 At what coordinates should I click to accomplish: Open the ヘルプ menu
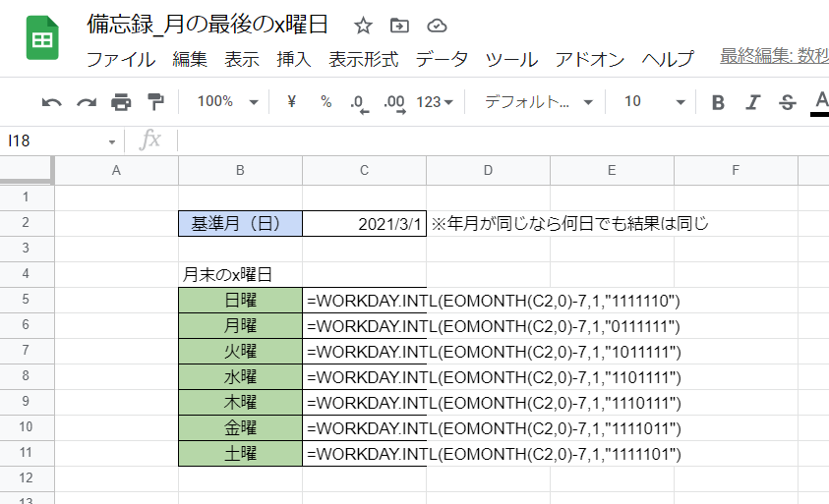(x=667, y=59)
